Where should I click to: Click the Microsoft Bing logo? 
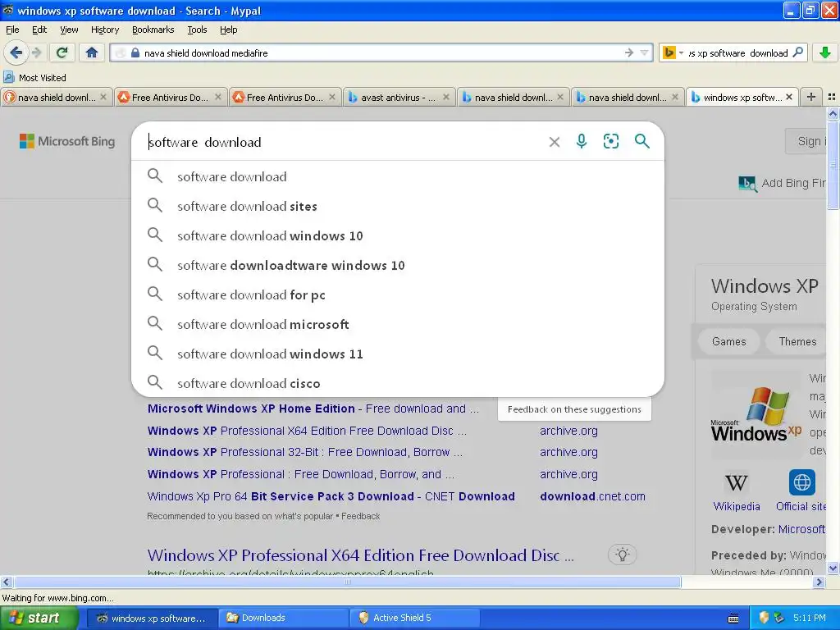click(x=67, y=141)
